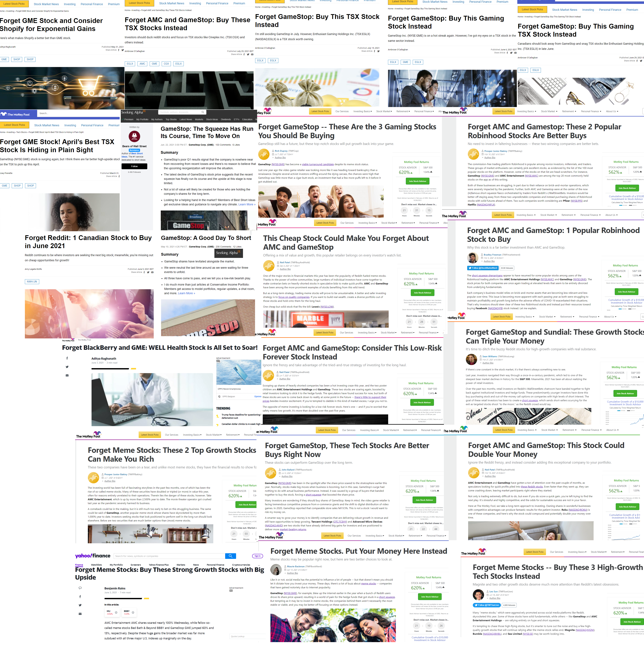Image resolution: width=644 pixels, height=645 pixels.
Task: Email the WELL Health Stock article
Action: coord(67,375)
